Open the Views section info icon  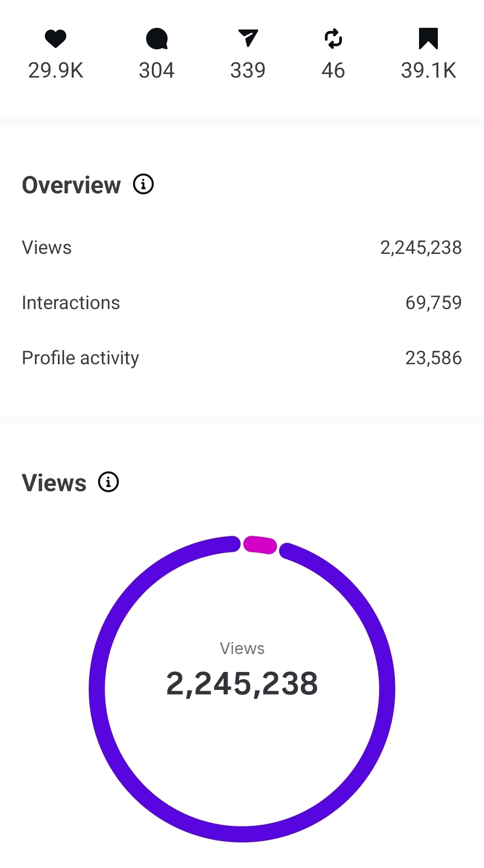click(x=108, y=482)
